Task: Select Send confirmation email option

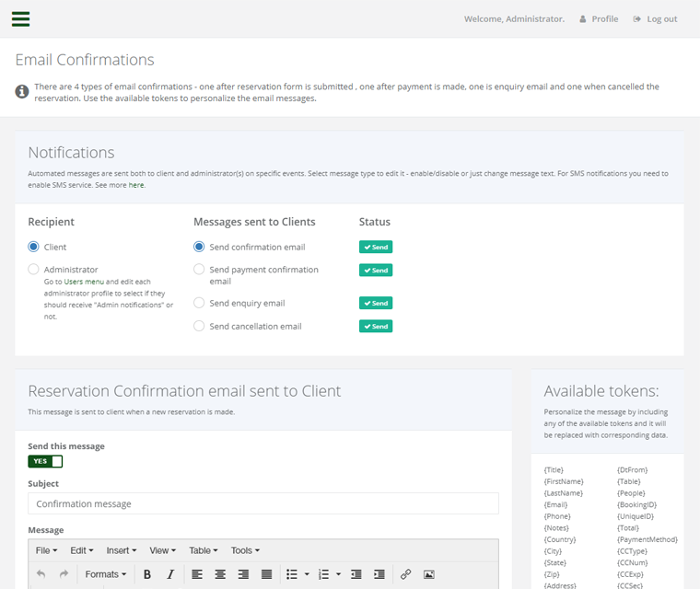Action: (199, 247)
